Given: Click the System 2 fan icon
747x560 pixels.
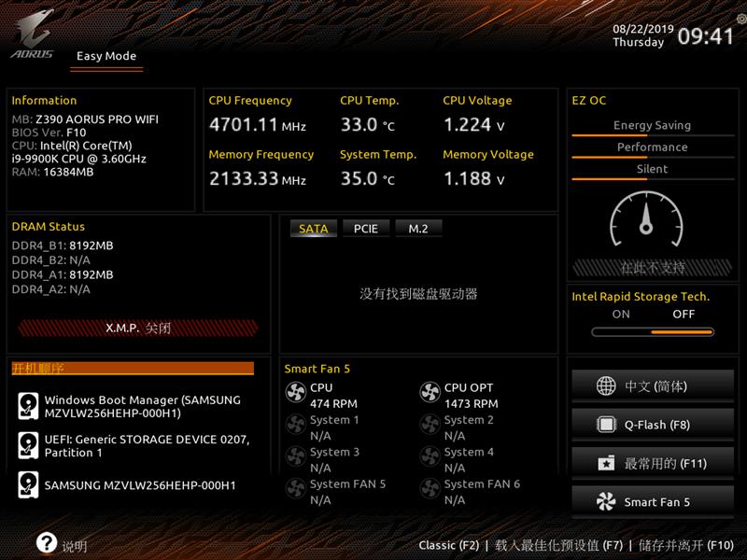Looking at the screenshot, I should pos(430,425).
